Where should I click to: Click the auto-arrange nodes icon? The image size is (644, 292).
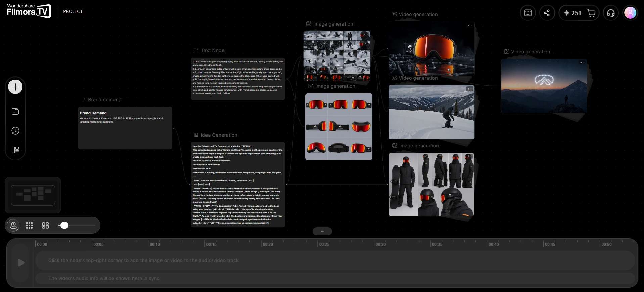coord(45,226)
